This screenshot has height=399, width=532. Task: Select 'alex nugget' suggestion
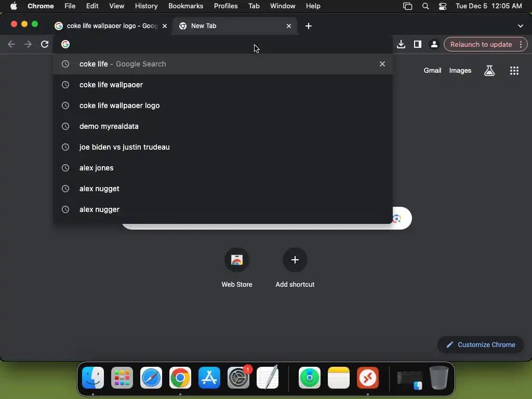[x=223, y=189]
